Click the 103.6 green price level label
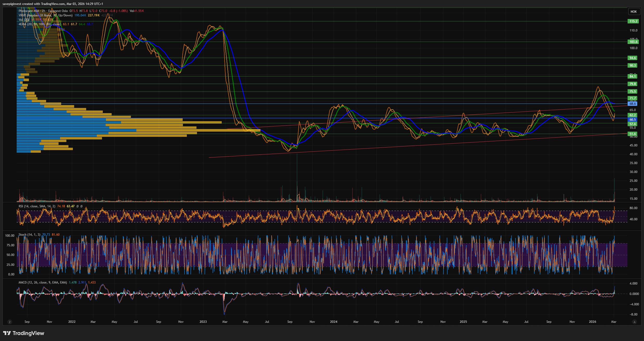Screen dimensions: 644x341 point(633,42)
